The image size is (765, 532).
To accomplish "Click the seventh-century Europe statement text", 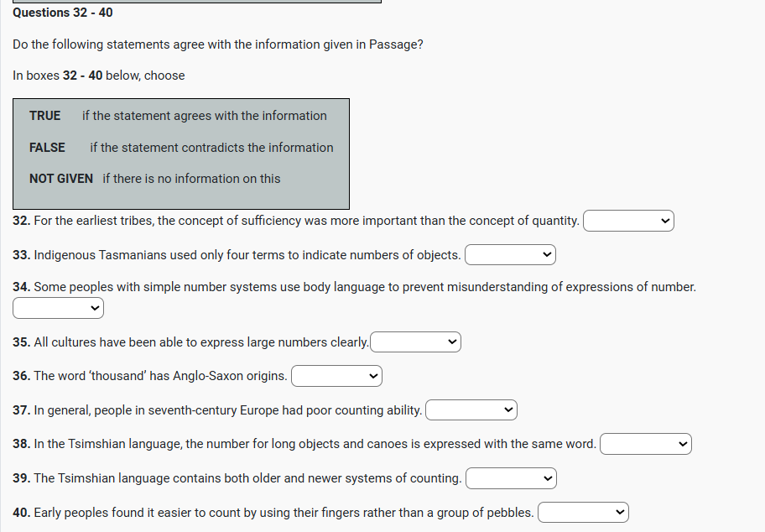I will (x=227, y=410).
